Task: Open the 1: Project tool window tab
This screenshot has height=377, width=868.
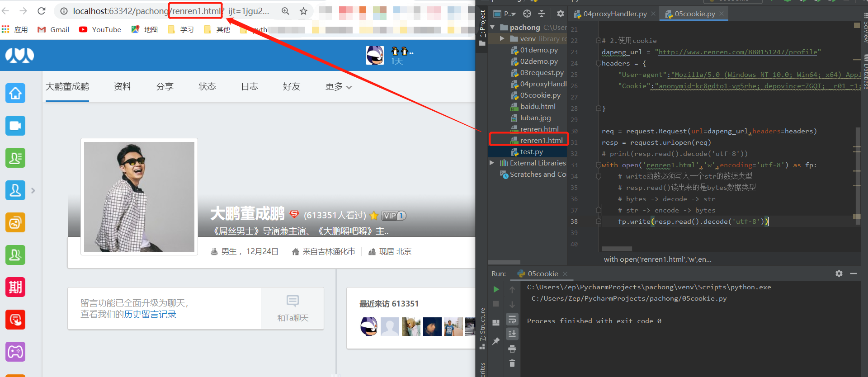Action: pos(482,28)
